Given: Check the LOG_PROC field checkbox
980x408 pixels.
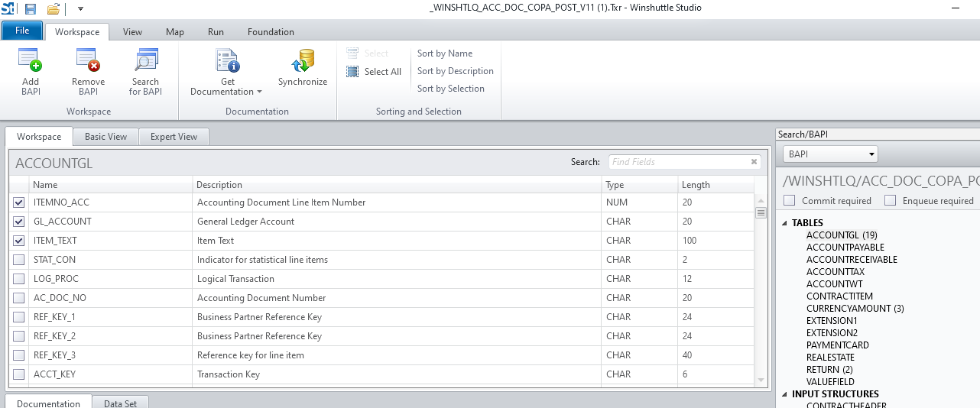Looking at the screenshot, I should (x=19, y=279).
